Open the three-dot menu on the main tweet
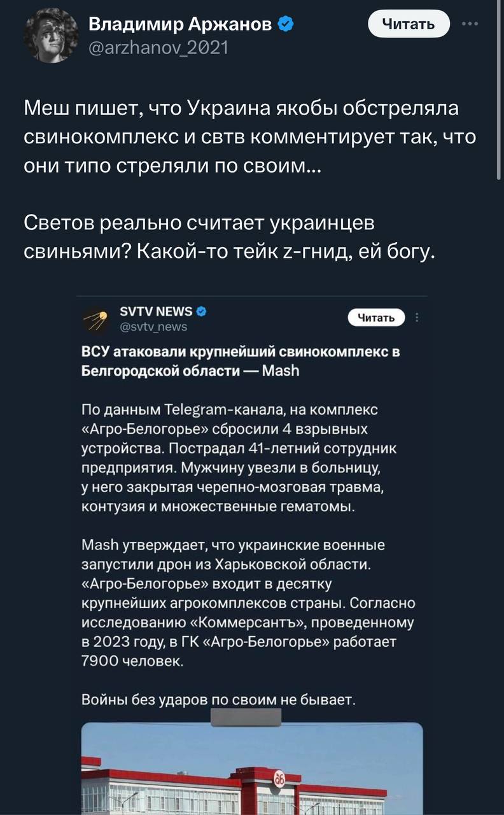This screenshot has height=815, width=504. coord(470,24)
